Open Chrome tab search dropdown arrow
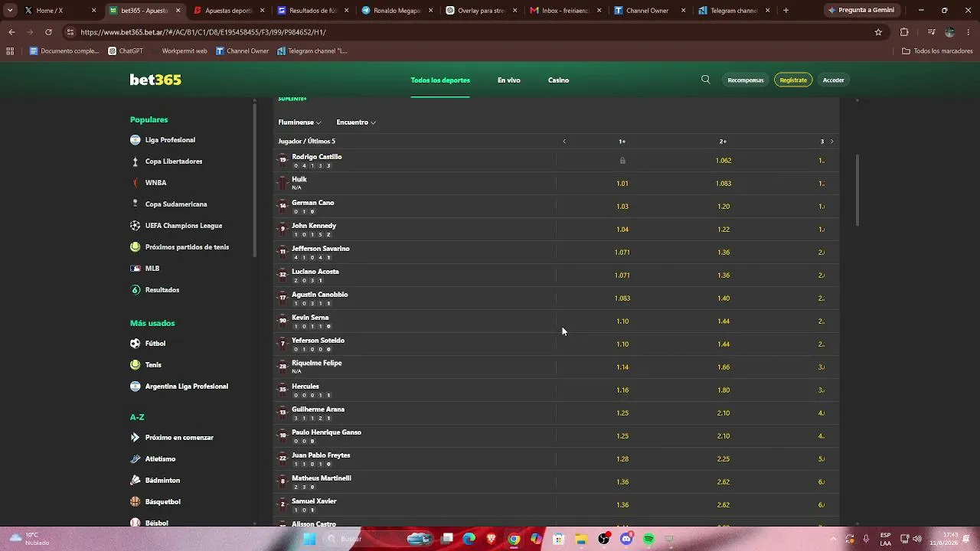 point(10,11)
